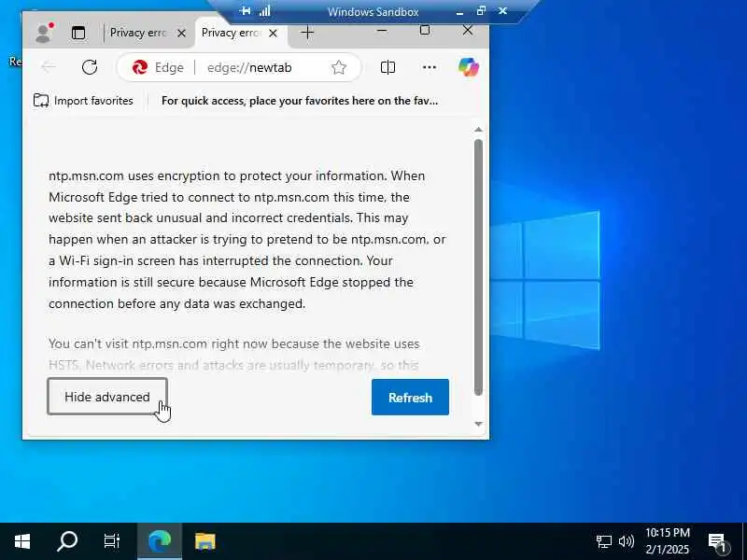Click the network tray icon
Screen dimensions: 747x560
click(x=603, y=541)
